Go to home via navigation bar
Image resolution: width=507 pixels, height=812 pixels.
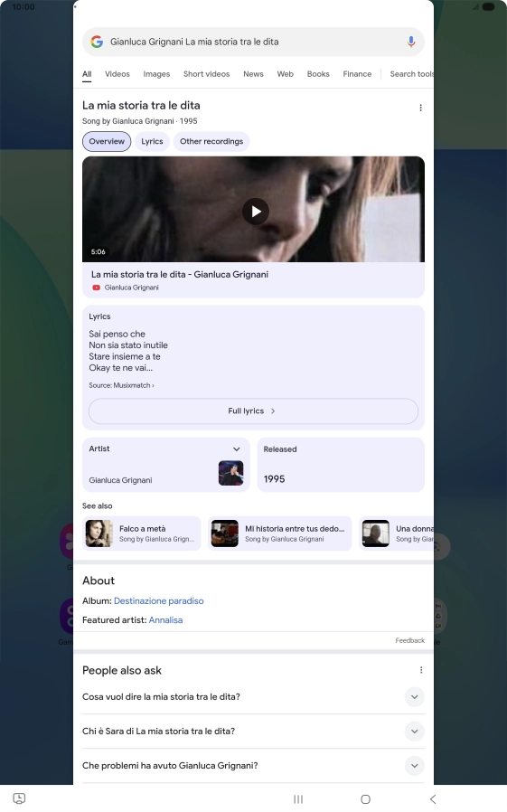pos(365,798)
